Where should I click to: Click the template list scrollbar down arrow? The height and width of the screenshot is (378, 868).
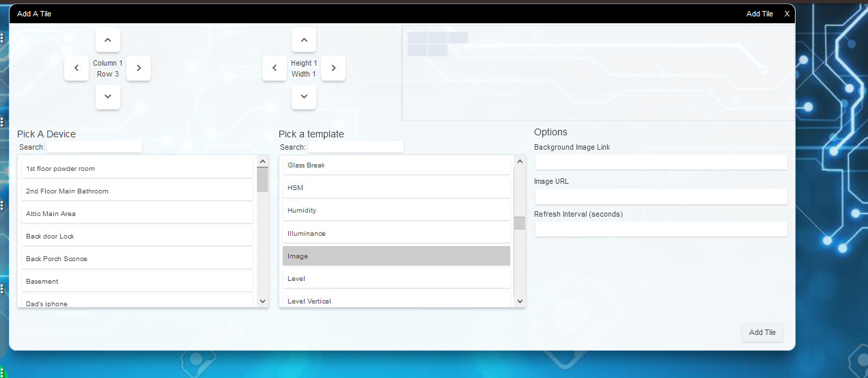pyautogui.click(x=520, y=301)
